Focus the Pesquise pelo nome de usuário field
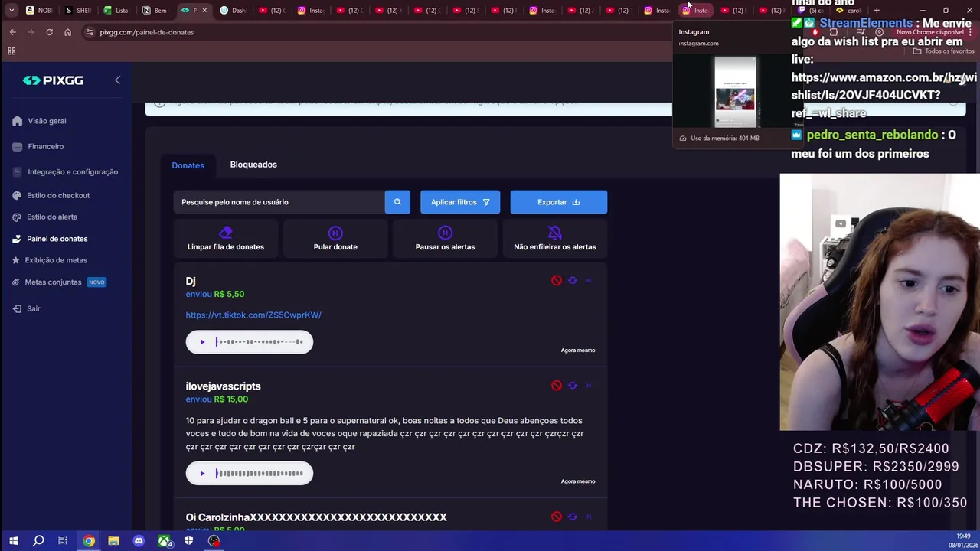980x551 pixels. 279,202
